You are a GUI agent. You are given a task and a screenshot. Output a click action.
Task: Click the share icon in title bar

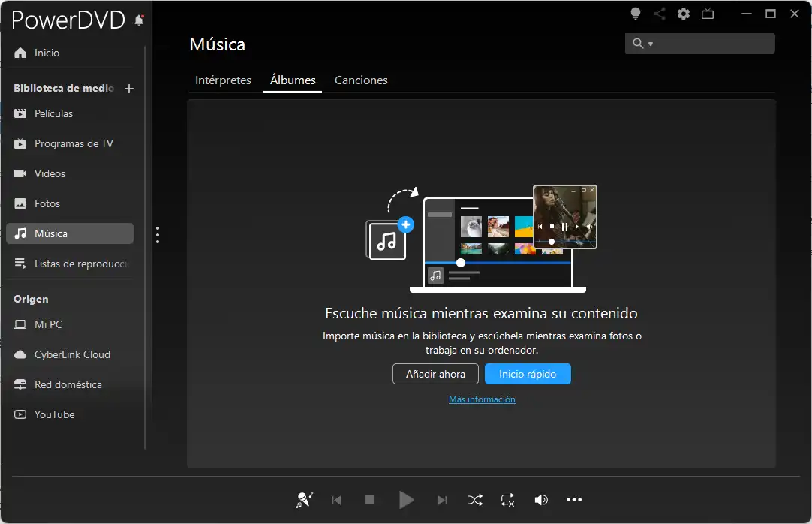(659, 14)
